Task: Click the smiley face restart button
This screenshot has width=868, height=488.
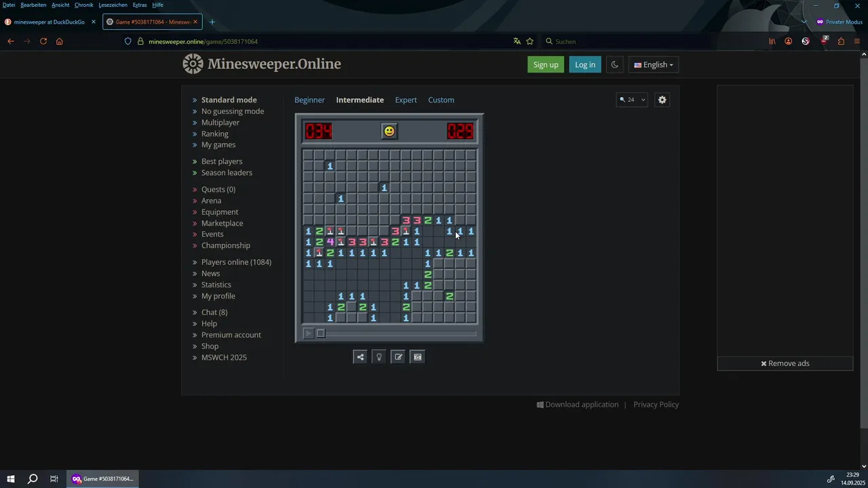Action: coord(389,131)
